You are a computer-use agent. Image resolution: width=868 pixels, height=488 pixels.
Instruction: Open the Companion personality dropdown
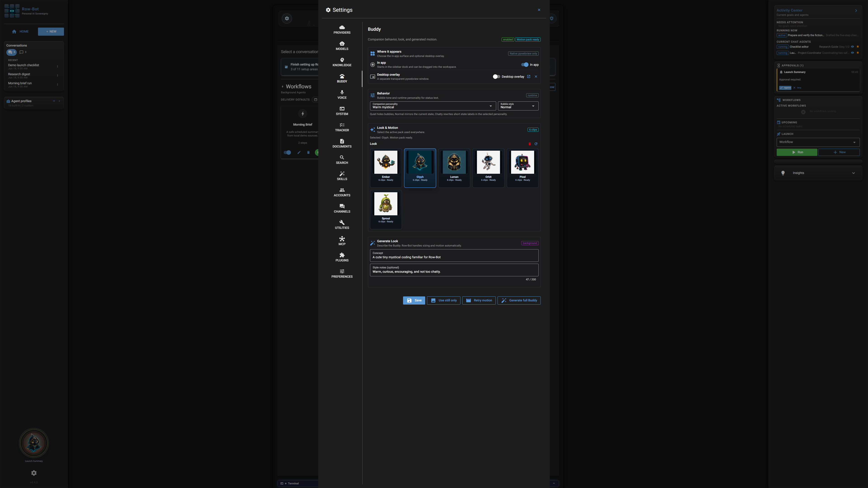coord(433,106)
